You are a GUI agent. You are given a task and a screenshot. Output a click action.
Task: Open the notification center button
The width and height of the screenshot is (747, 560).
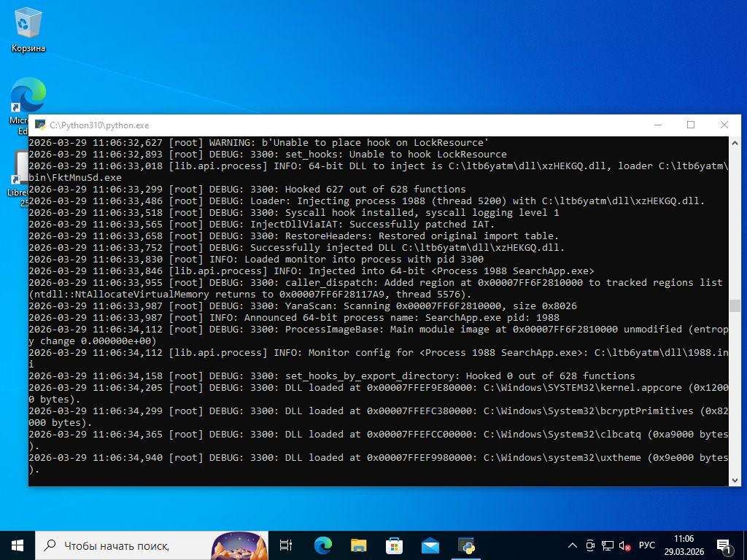coord(725,545)
